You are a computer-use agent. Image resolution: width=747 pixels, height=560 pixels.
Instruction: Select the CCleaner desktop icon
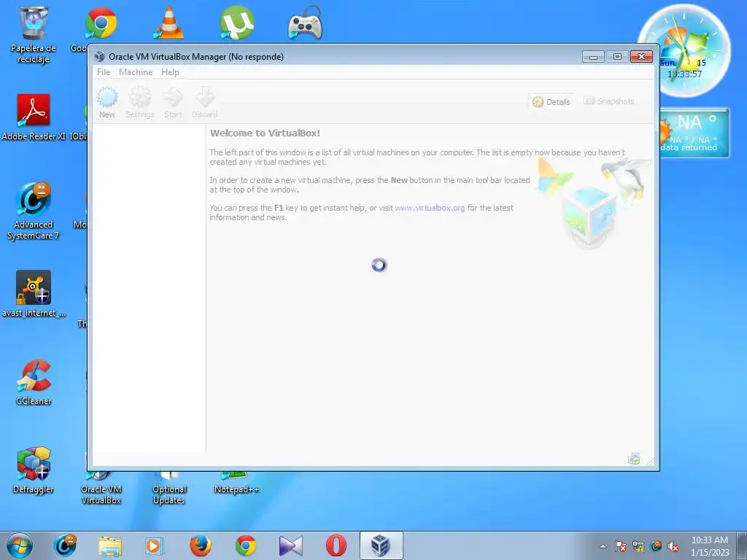(34, 382)
